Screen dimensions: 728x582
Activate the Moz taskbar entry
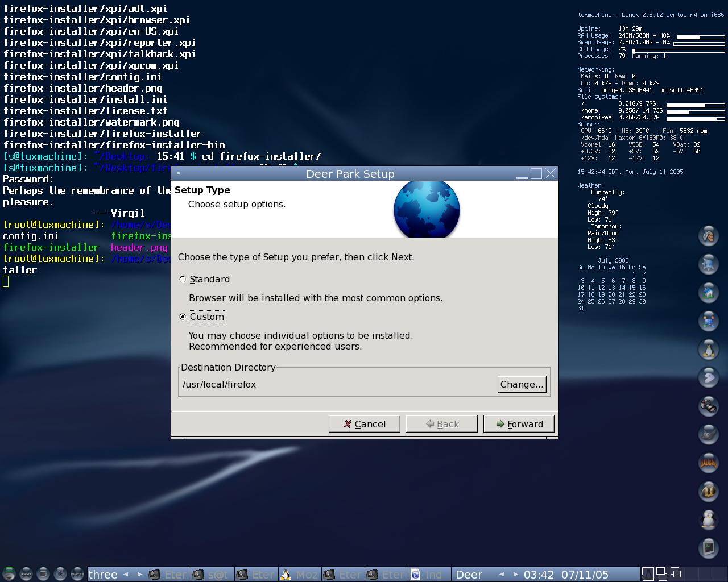(300, 575)
